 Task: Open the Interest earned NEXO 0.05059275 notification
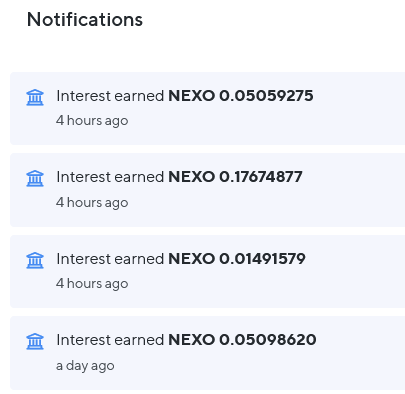point(208,108)
